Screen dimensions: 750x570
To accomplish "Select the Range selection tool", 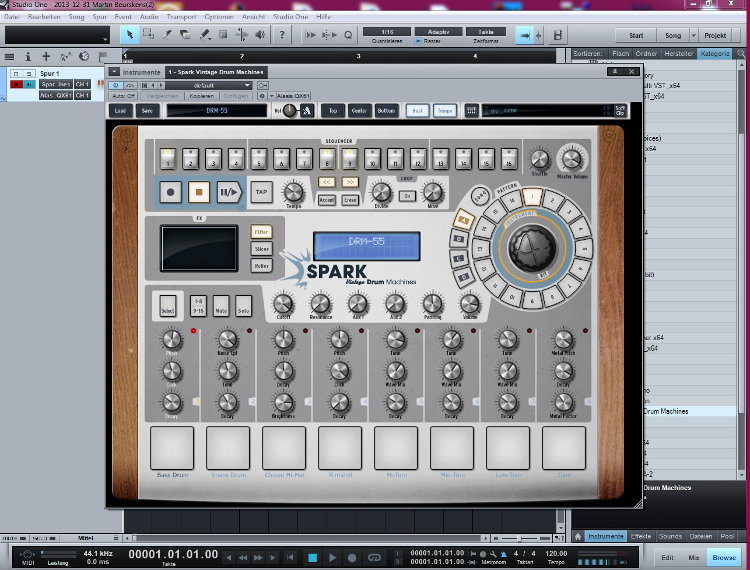I will click(x=148, y=34).
